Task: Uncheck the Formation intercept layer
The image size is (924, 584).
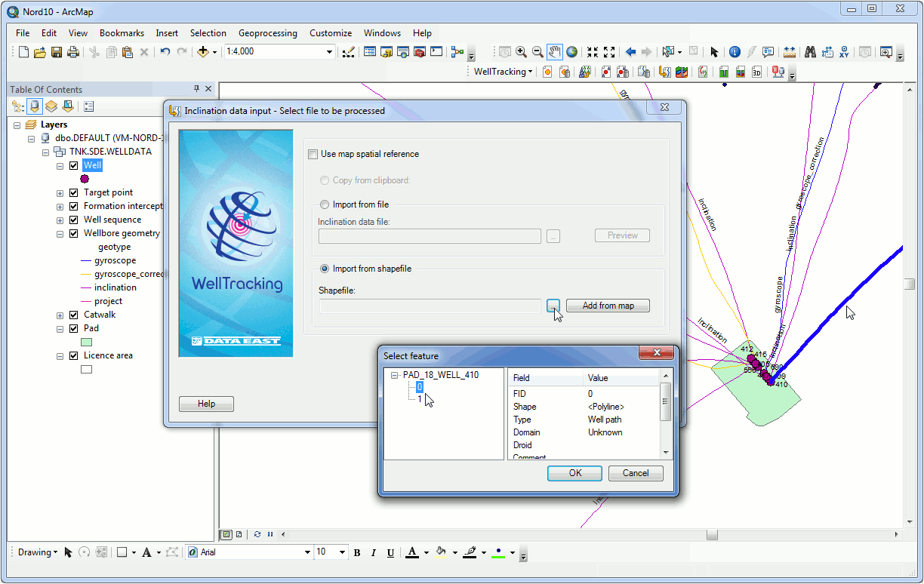Action: click(73, 206)
